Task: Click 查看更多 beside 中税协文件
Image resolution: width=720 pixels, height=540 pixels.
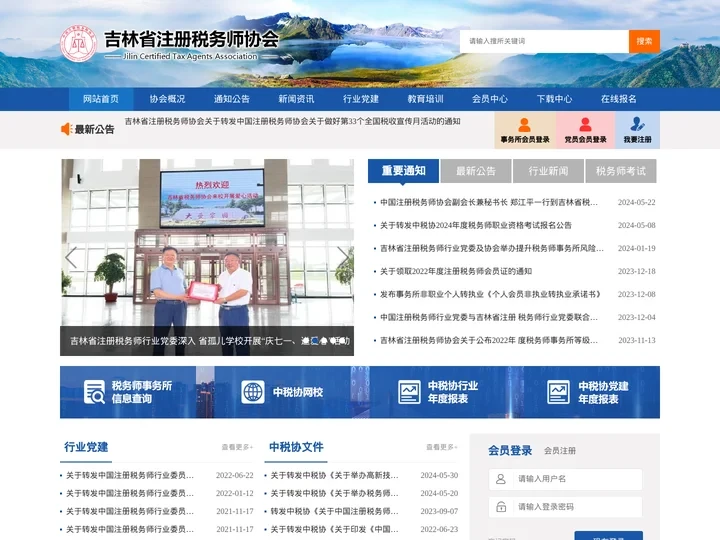Action: click(x=442, y=447)
